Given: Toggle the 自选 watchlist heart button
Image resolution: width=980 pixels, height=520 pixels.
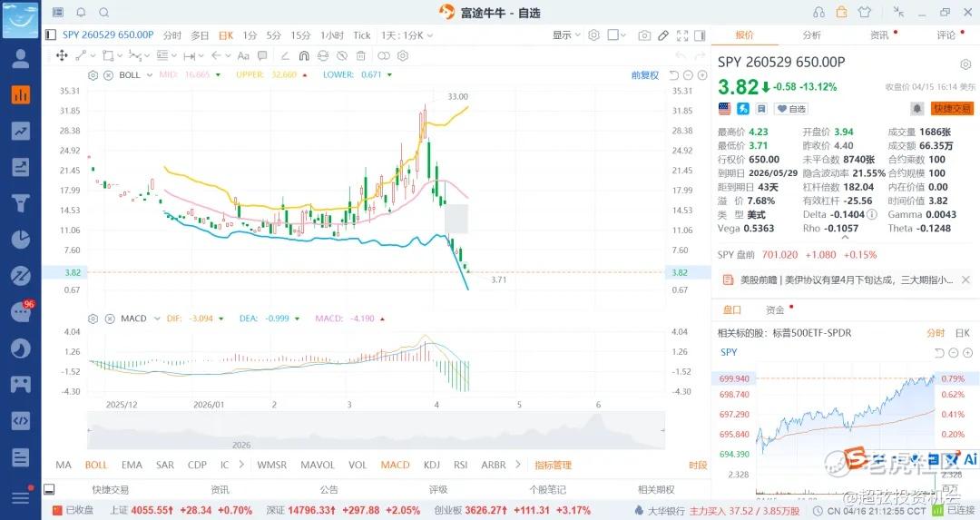Looking at the screenshot, I should (x=791, y=109).
